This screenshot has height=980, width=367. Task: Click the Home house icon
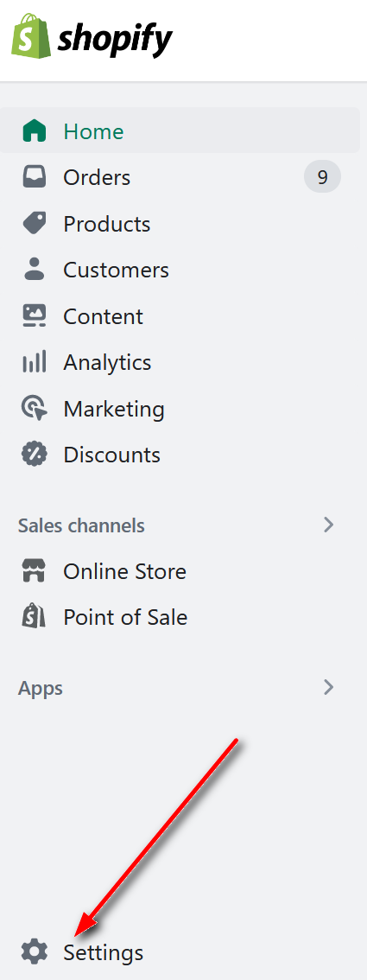tap(35, 131)
